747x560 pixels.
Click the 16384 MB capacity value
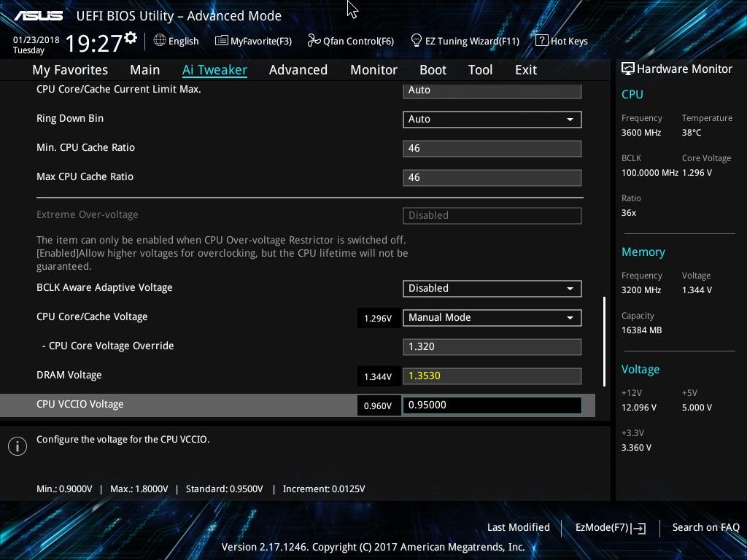[642, 330]
